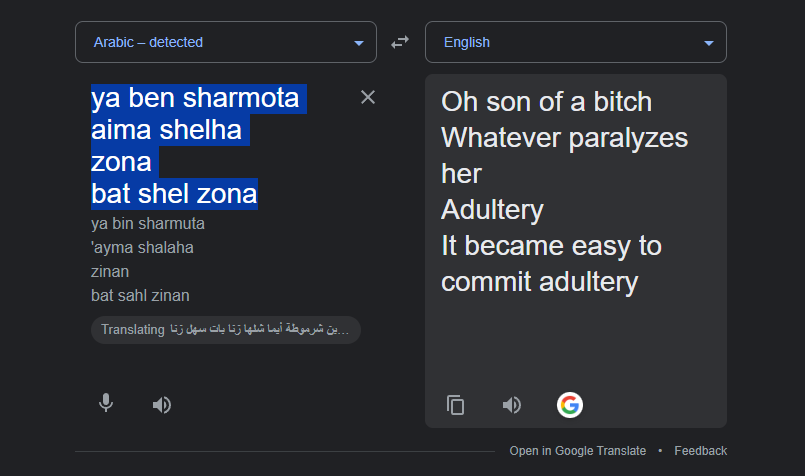805x476 pixels.
Task: Open in Google Translate link
Action: point(577,451)
